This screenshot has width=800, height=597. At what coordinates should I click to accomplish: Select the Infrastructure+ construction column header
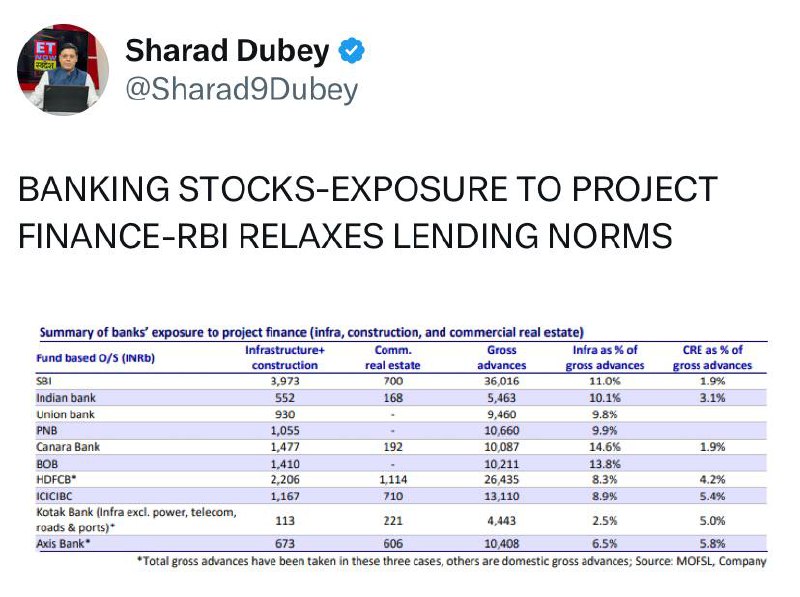pos(285,358)
